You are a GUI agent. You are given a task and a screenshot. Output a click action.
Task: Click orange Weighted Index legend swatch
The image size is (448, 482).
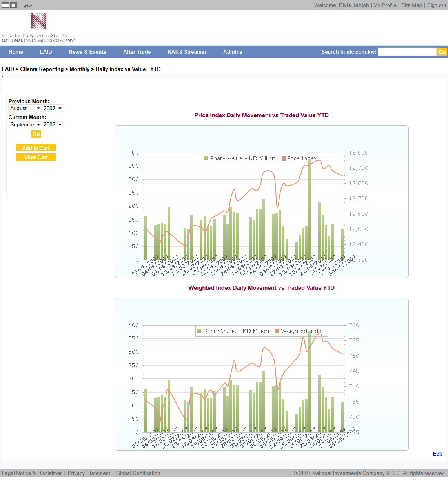tap(277, 331)
